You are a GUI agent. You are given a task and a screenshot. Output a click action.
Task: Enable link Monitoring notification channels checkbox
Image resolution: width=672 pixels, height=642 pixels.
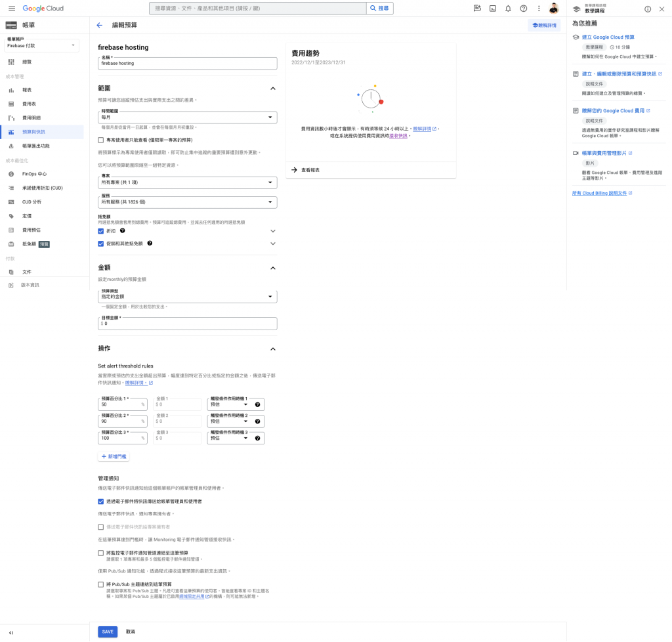coord(100,553)
